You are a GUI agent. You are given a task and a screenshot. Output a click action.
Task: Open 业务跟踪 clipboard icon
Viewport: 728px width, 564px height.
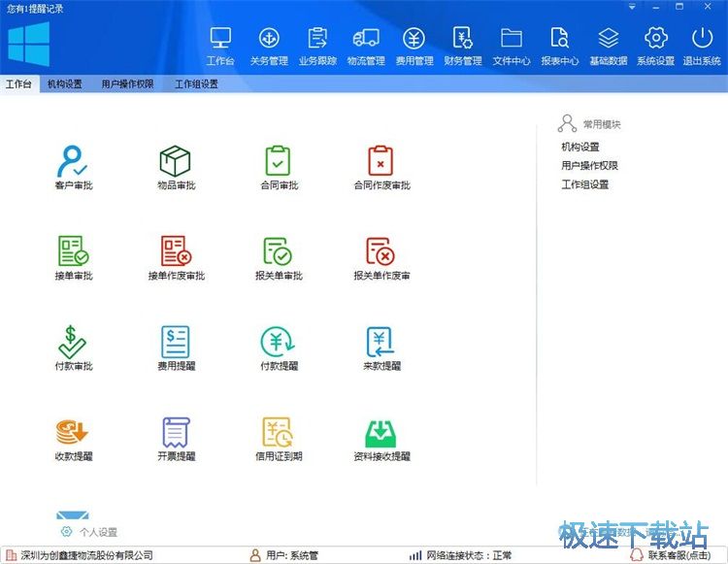[317, 38]
